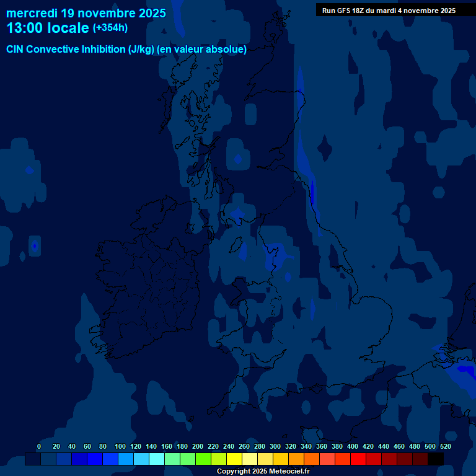
Task: Click the 'Run GFS 18Z du mardi 4 novembre 2025' label
Action: (x=389, y=11)
